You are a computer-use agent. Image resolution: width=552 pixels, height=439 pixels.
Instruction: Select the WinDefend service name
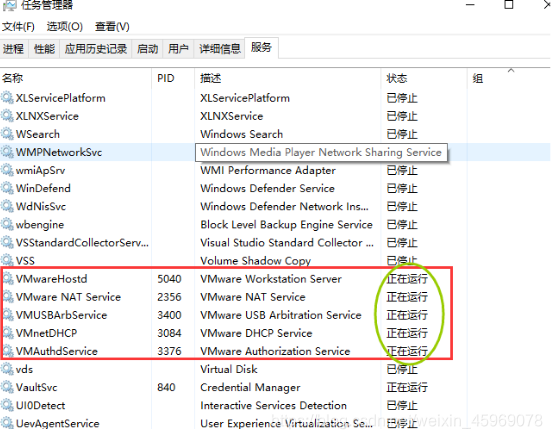pos(43,188)
